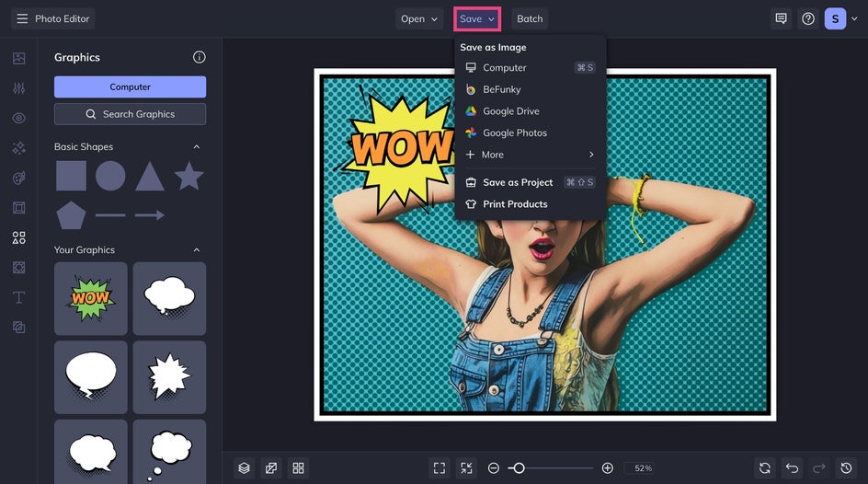The width and height of the screenshot is (868, 484).
Task: Collapse the Your Graphics section
Action: 196,250
